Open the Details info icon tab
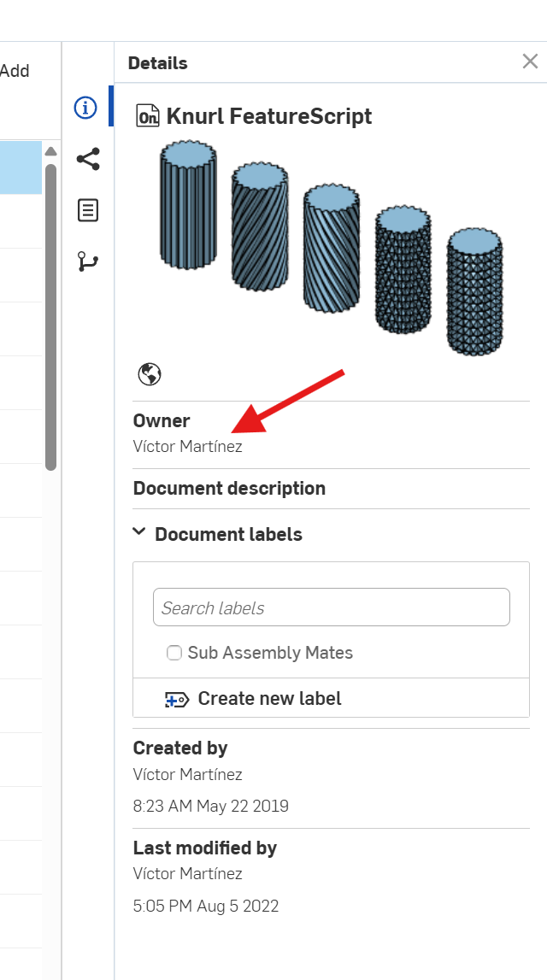Image resolution: width=547 pixels, height=980 pixels. click(x=86, y=108)
